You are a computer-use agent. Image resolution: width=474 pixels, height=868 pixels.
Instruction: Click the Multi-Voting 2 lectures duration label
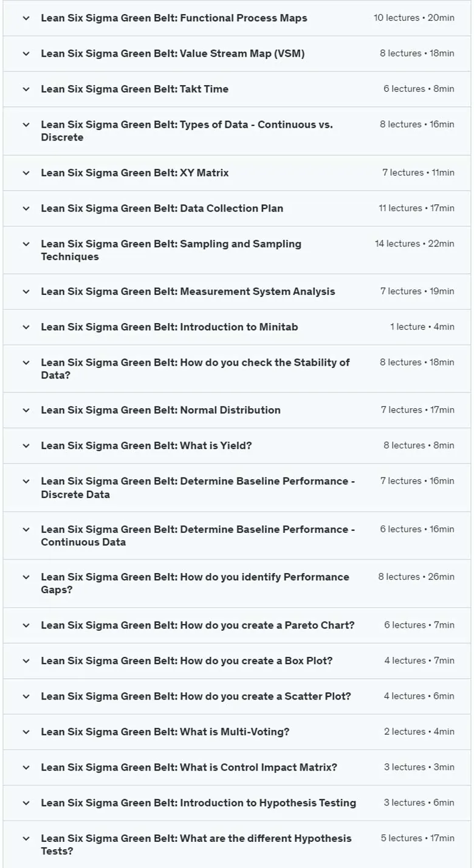coord(419,732)
